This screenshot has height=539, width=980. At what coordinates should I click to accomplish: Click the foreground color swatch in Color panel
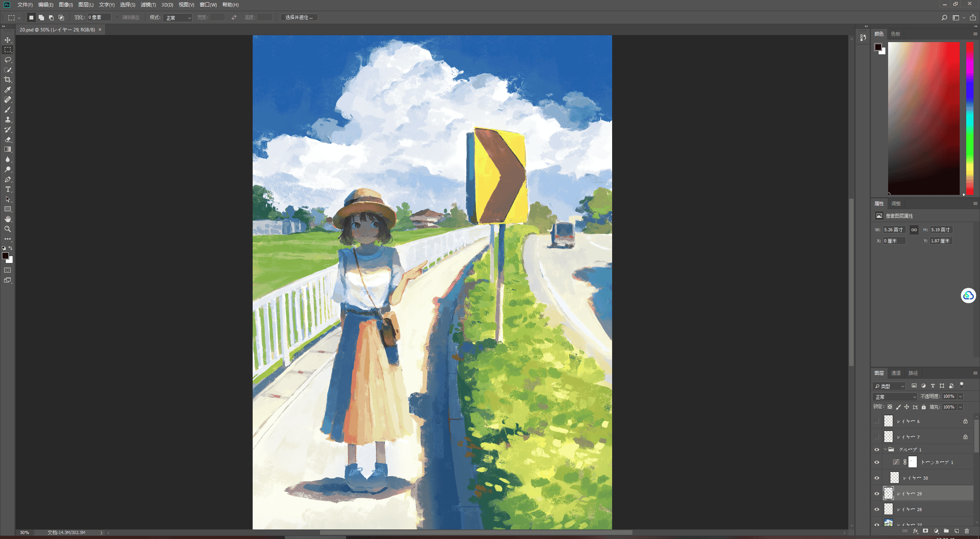pyautogui.click(x=878, y=47)
